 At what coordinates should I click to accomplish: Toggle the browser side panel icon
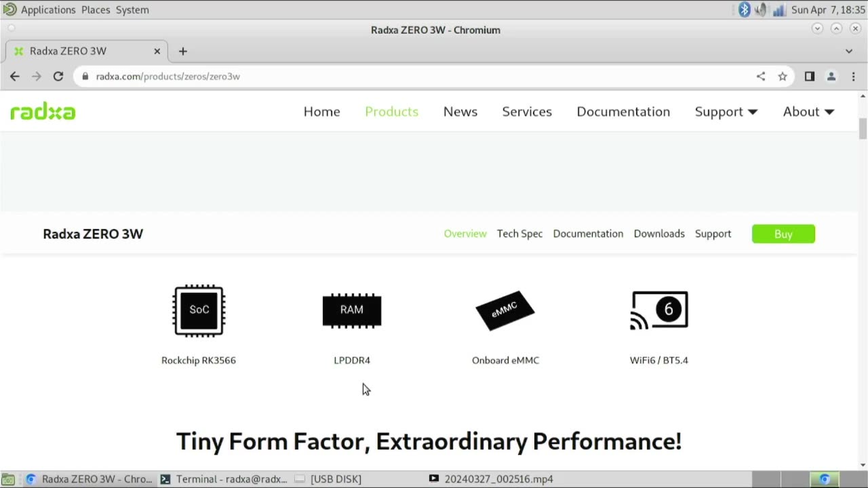coord(810,77)
